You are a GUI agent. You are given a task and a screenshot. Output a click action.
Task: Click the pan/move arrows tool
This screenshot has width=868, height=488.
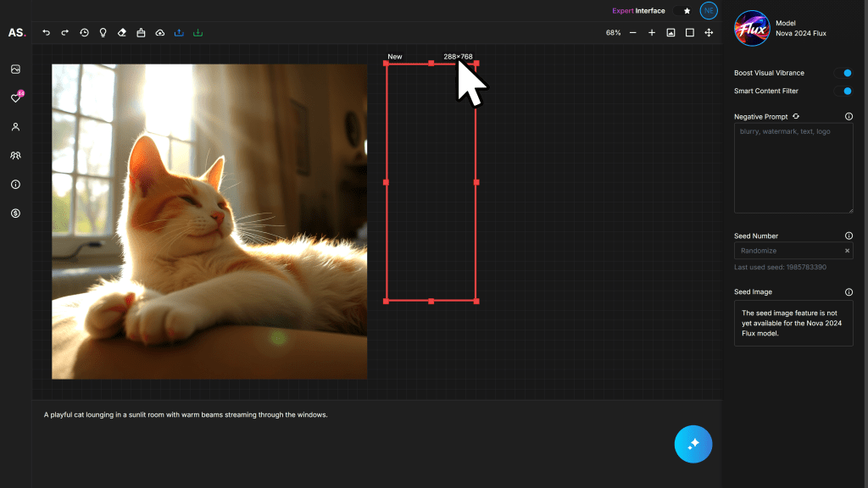point(709,33)
